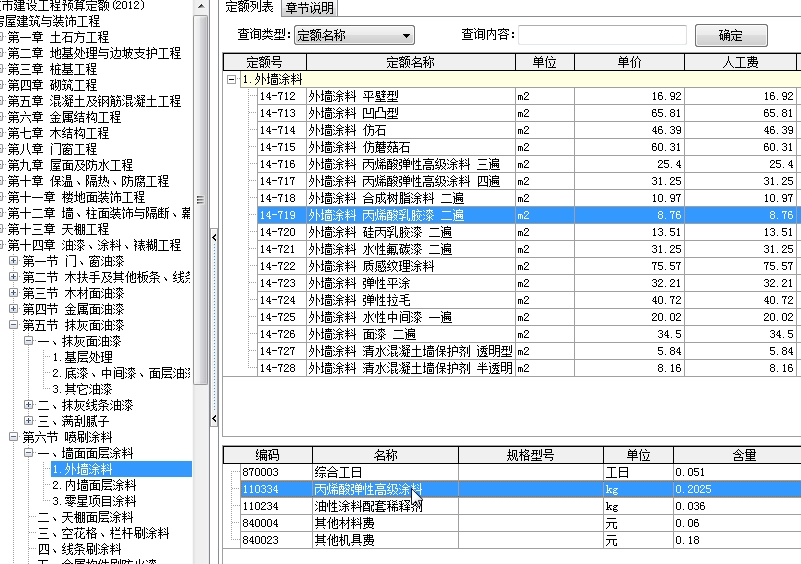Select material row 870003 综合工日
This screenshot has height=564, width=801.
(x=521, y=472)
